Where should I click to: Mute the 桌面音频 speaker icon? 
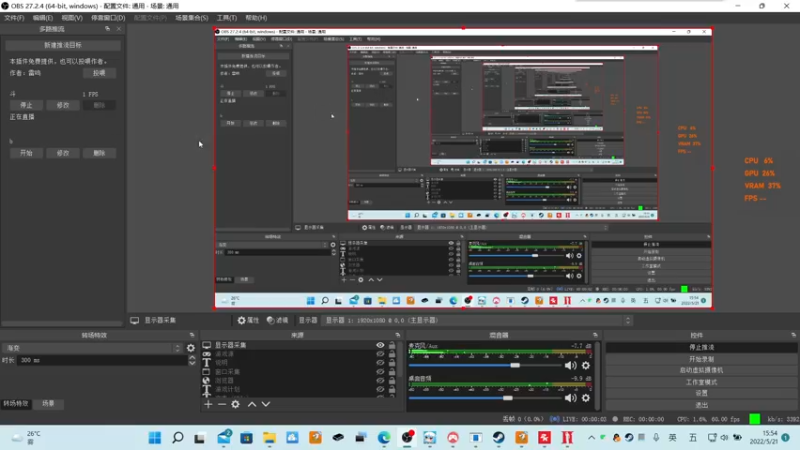[x=570, y=398]
